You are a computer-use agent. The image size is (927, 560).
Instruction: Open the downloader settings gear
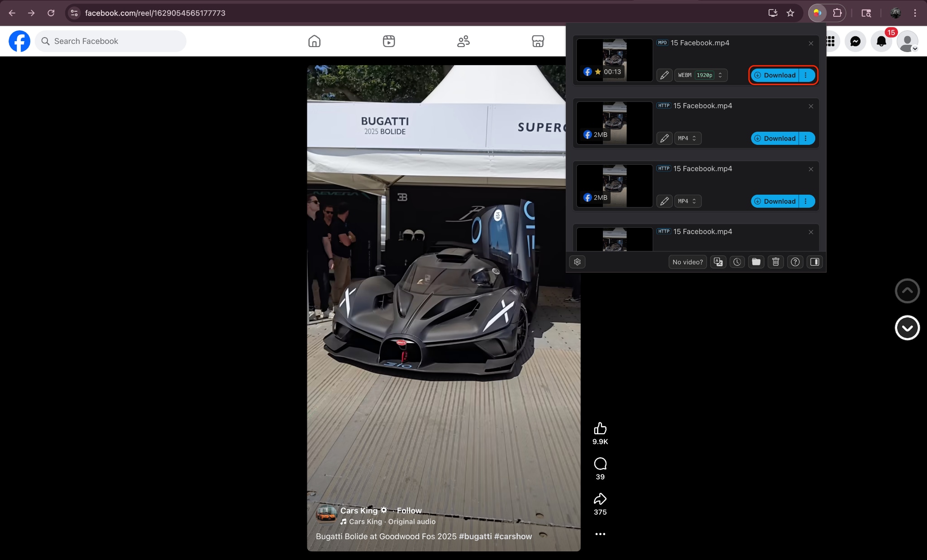[x=577, y=262]
